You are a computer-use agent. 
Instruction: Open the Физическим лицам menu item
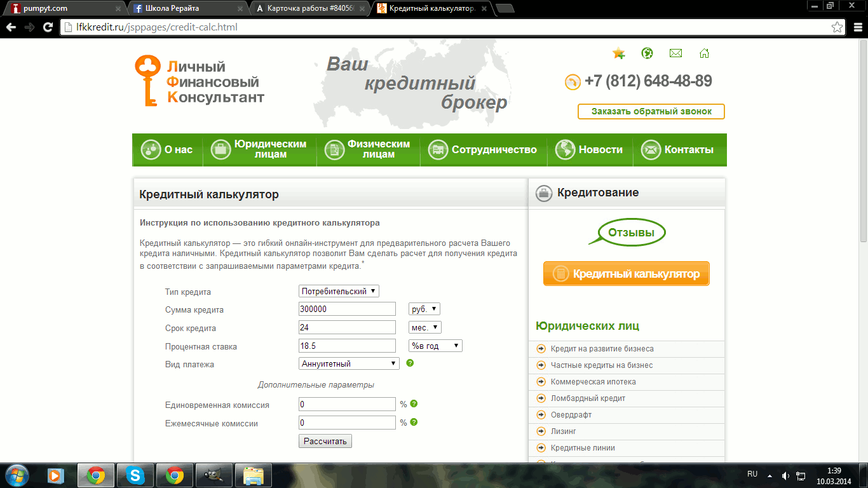click(x=368, y=149)
